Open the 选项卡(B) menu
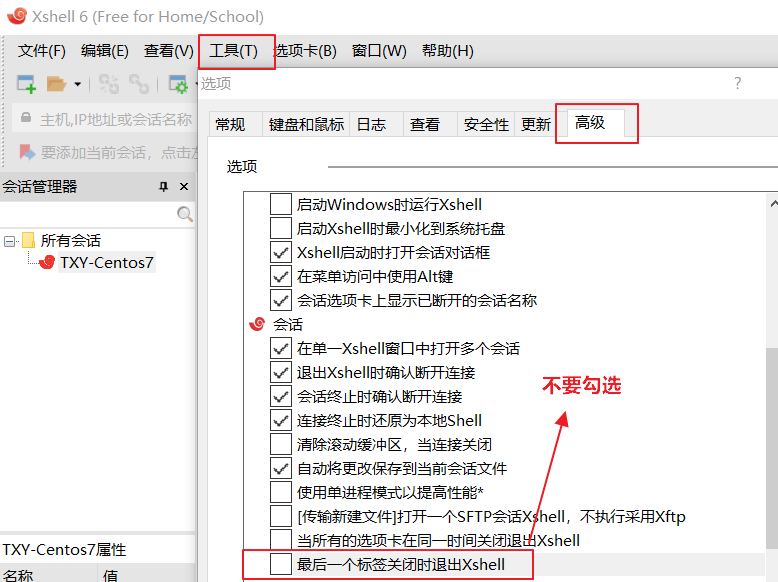Screen dimensions: 778x582 [305, 51]
